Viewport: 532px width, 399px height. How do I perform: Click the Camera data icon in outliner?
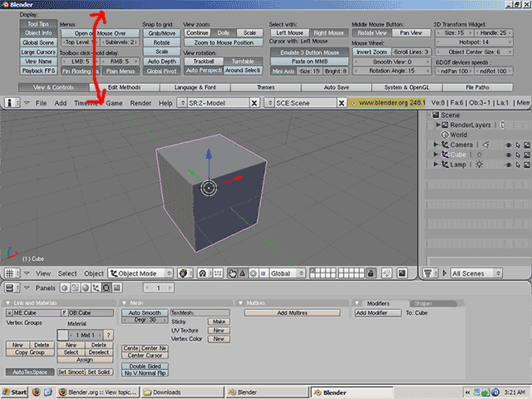tap(485, 145)
